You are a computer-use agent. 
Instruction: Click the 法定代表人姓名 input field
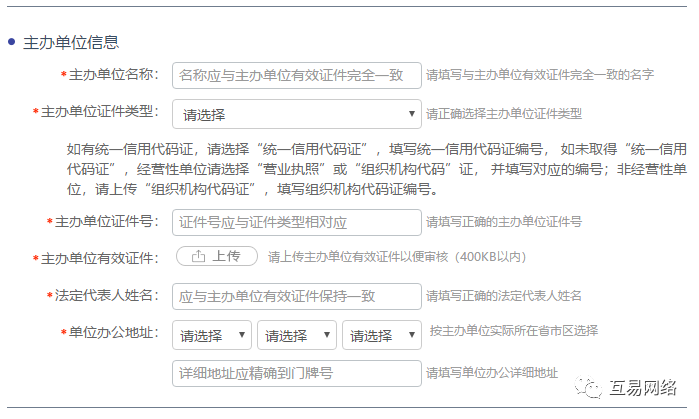tap(296, 296)
